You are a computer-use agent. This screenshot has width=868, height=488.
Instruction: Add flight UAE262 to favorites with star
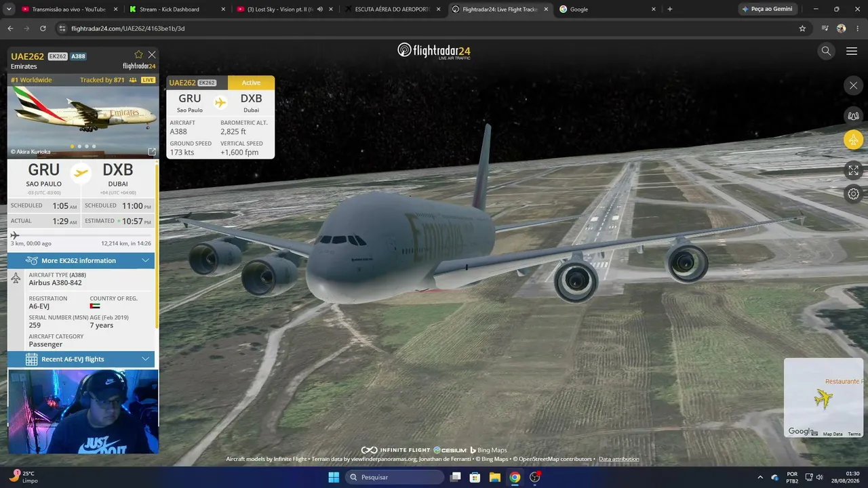pos(139,55)
